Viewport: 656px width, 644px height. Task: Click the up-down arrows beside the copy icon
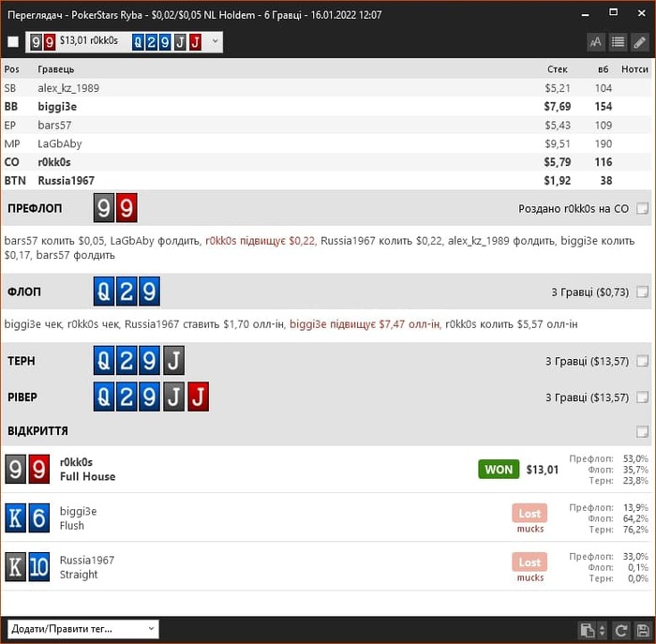602,630
